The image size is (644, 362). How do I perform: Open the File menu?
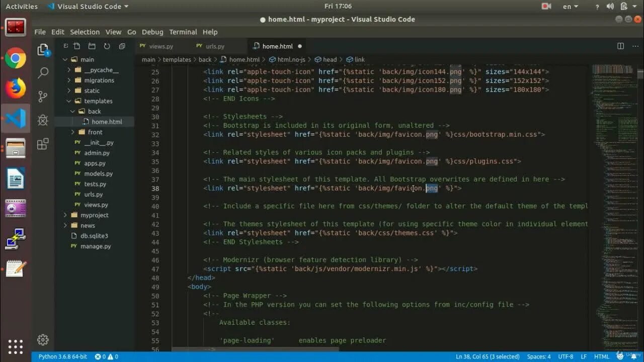click(40, 32)
